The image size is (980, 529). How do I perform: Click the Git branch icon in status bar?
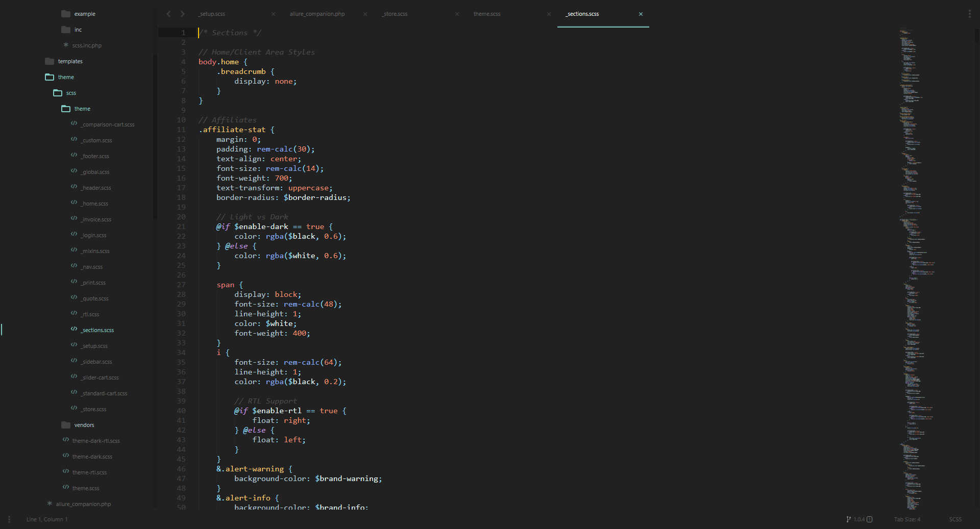(x=848, y=519)
